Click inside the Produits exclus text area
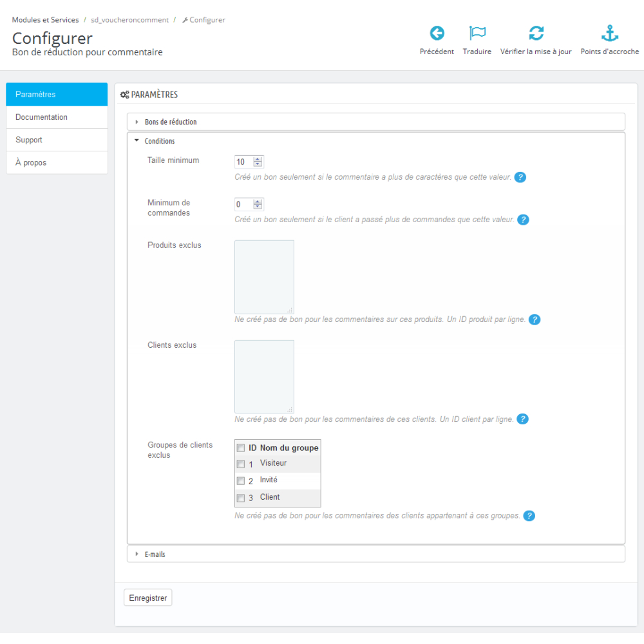644x644 pixels. coord(264,277)
